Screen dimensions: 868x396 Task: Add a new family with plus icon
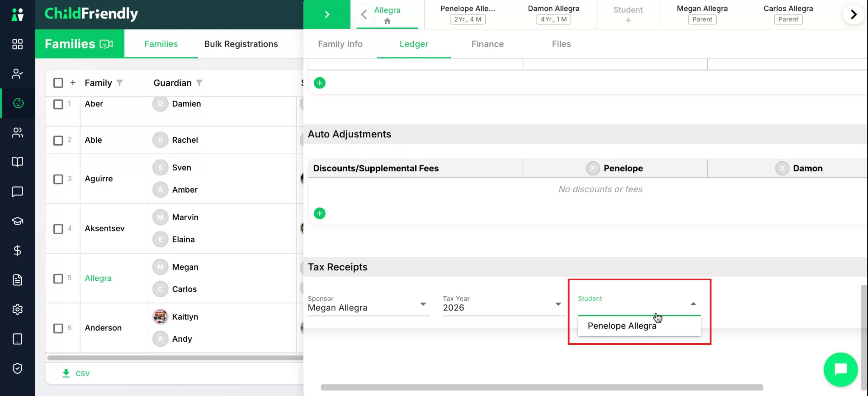click(x=73, y=83)
